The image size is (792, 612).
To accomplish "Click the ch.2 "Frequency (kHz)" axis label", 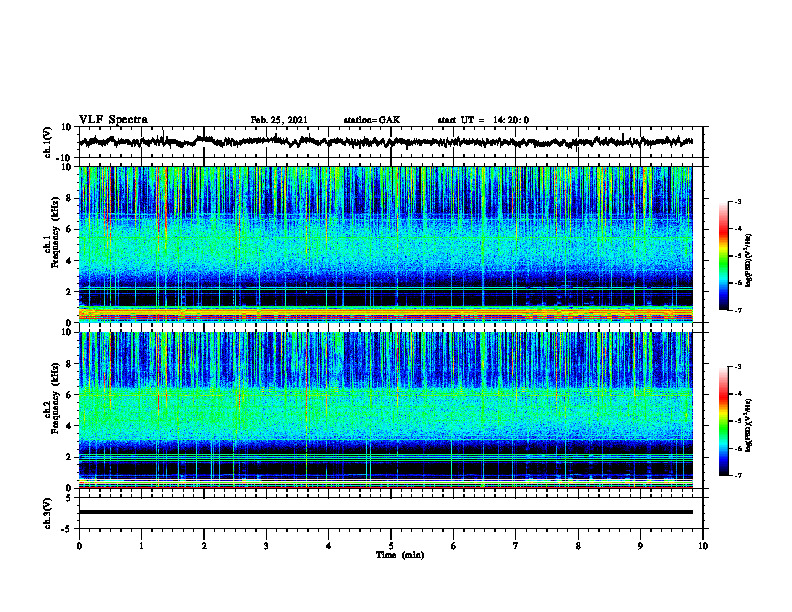I will point(55,398).
